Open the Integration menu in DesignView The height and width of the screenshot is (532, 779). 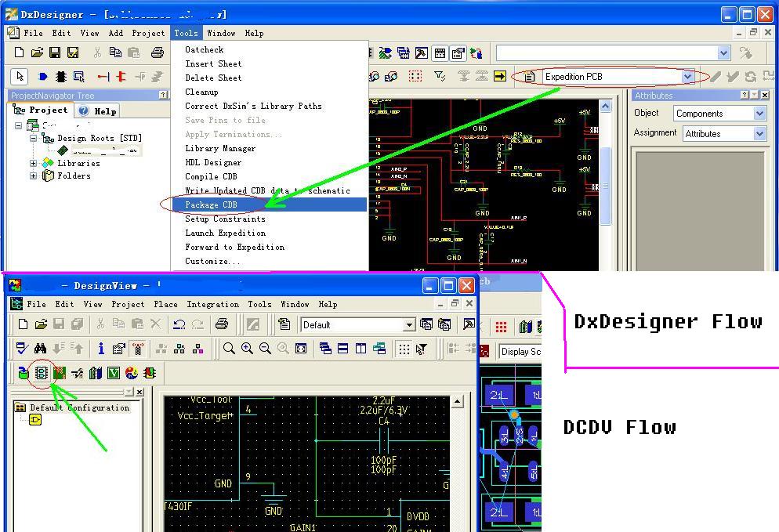(212, 304)
